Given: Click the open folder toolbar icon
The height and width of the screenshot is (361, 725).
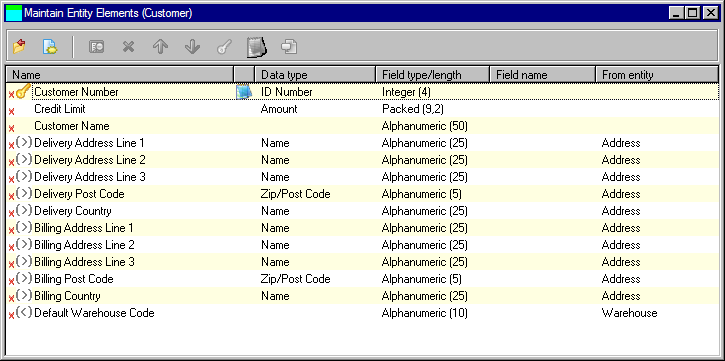Looking at the screenshot, I should pyautogui.click(x=19, y=47).
